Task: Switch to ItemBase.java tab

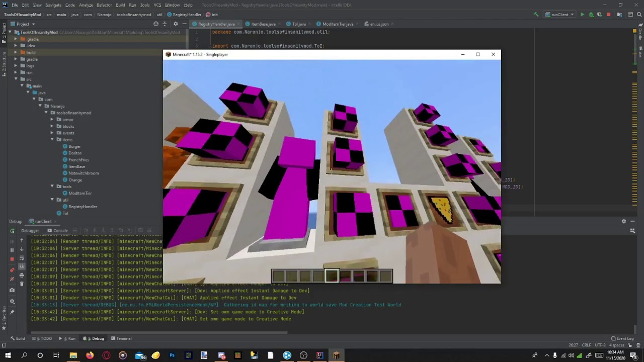Action: (x=264, y=24)
